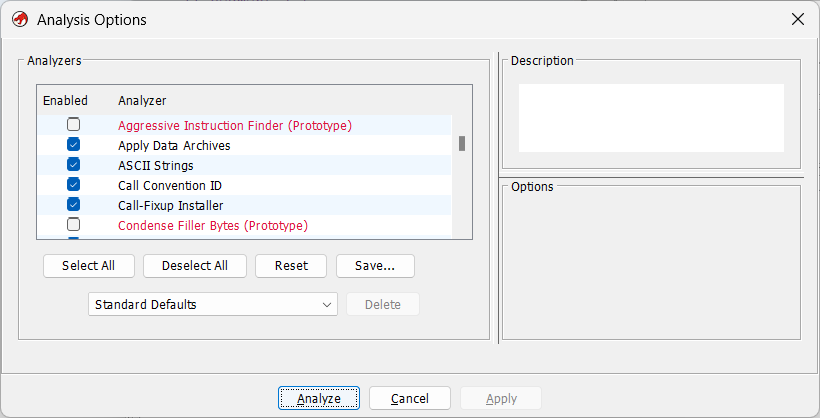The height and width of the screenshot is (418, 820).
Task: Reset analyzer options to defaults
Action: 291,266
